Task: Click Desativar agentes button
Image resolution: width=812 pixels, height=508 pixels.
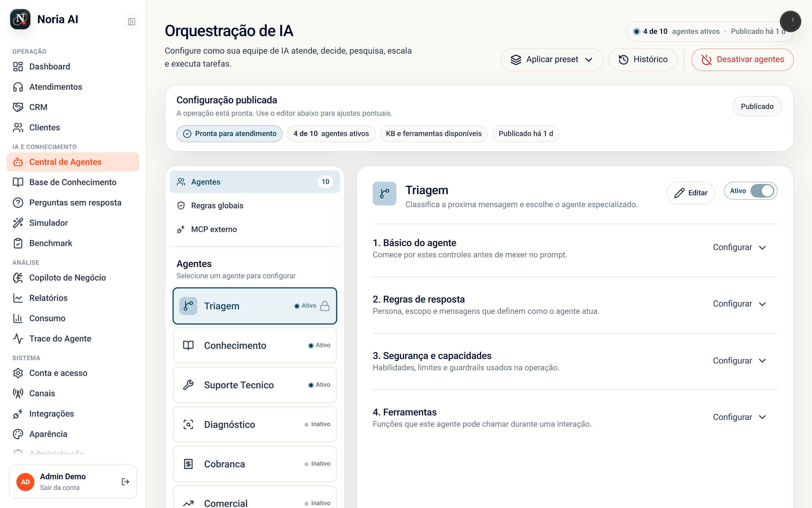Action: 742,60
